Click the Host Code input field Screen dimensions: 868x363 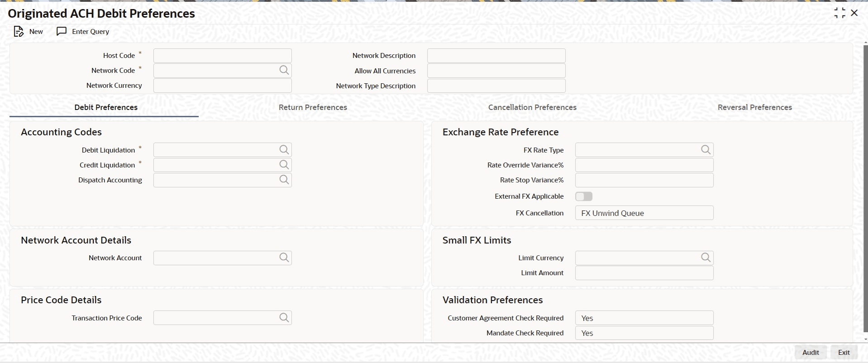[223, 56]
